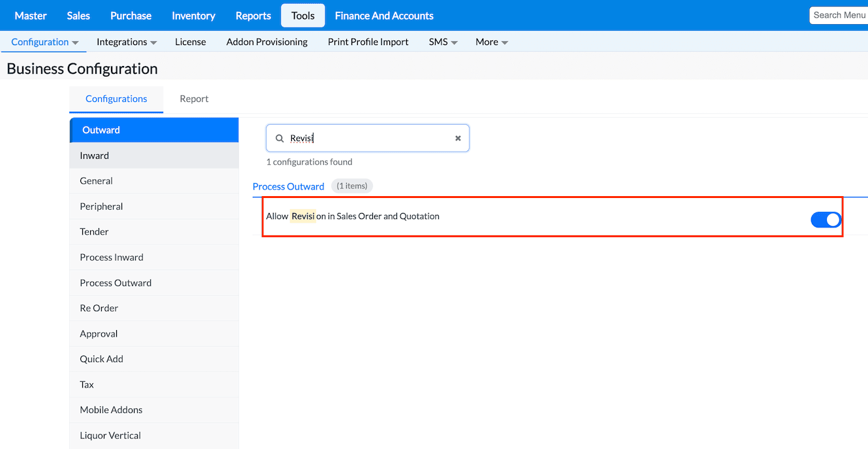
Task: Open Addon Provisioning page
Action: point(266,42)
